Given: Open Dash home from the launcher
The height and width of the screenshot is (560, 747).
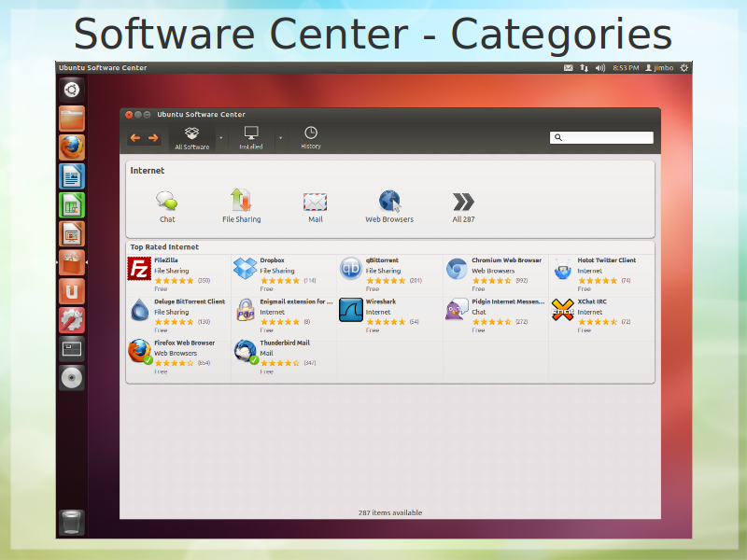Looking at the screenshot, I should point(72,90).
